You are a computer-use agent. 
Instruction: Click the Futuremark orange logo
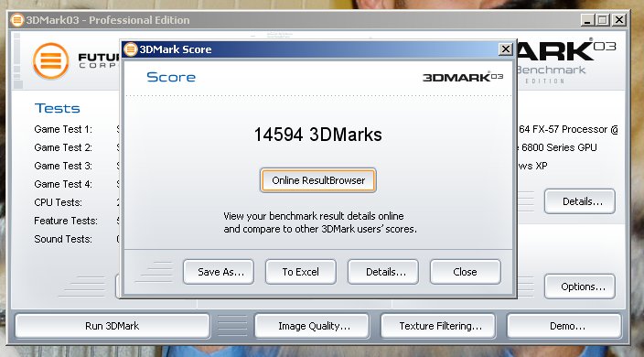pos(51,60)
